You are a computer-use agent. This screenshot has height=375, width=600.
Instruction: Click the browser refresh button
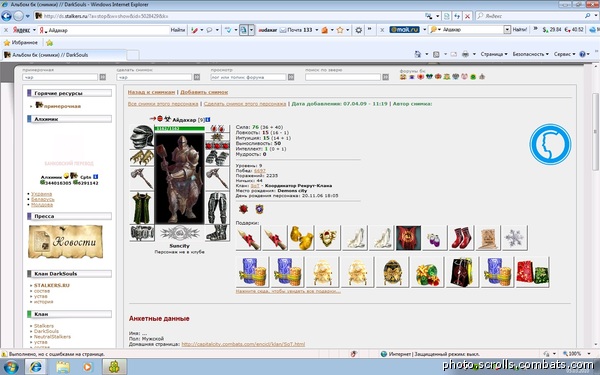coord(457,16)
